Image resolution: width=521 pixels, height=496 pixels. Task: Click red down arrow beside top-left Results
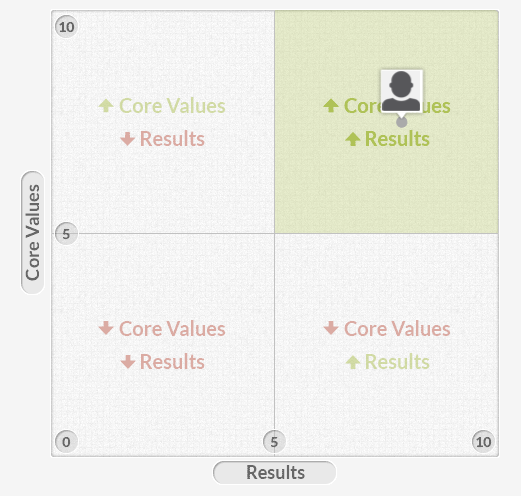point(127,139)
